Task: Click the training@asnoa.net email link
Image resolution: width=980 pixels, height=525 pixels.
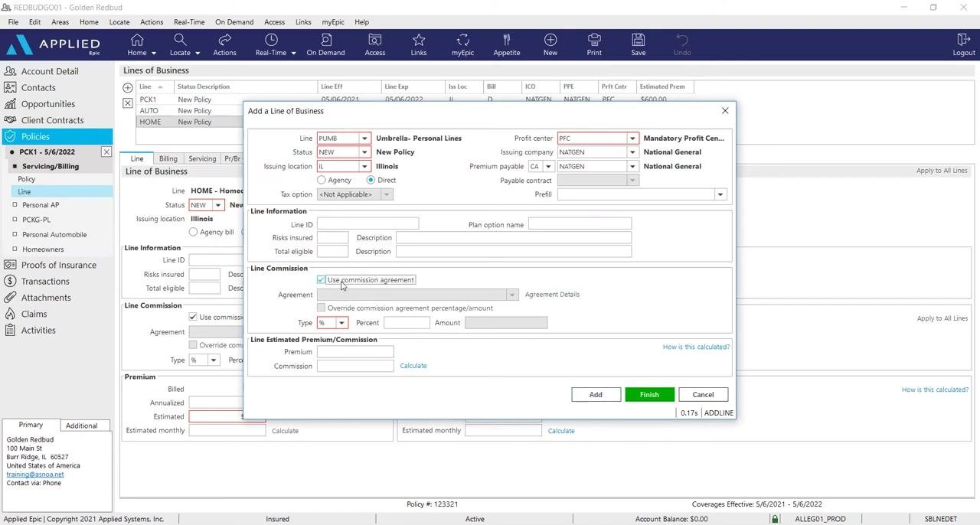Action: point(35,474)
